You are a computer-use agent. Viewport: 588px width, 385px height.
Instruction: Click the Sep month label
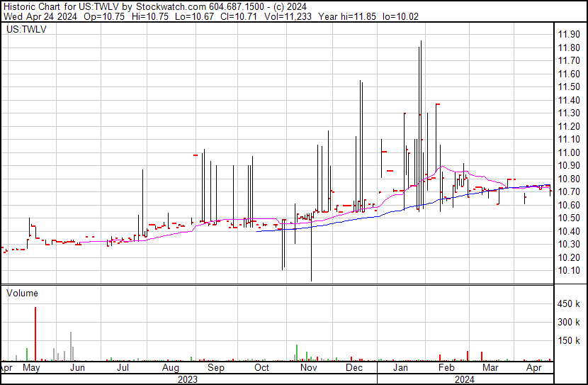click(215, 368)
